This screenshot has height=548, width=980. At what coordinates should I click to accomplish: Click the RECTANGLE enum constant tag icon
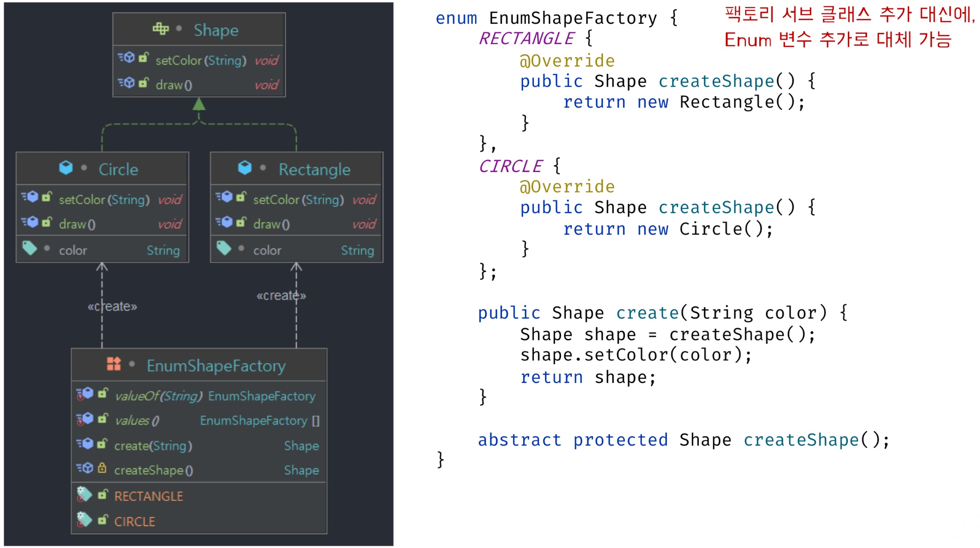pos(84,494)
